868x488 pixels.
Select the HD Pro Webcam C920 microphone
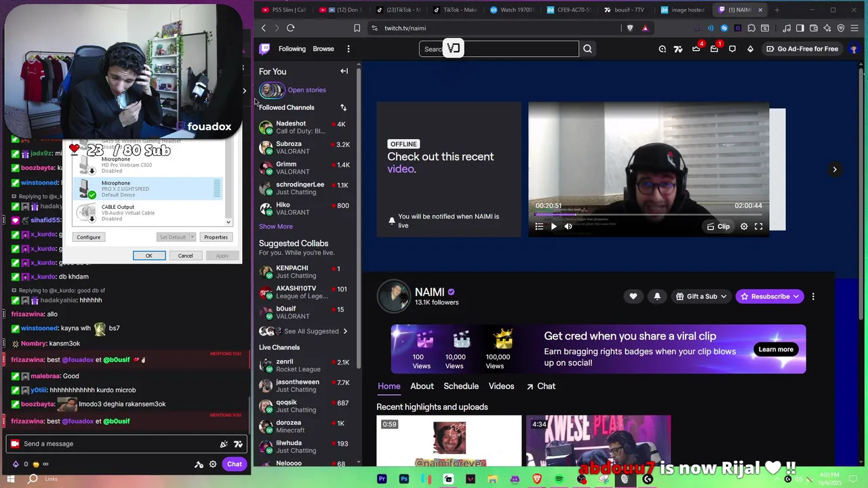(x=148, y=165)
